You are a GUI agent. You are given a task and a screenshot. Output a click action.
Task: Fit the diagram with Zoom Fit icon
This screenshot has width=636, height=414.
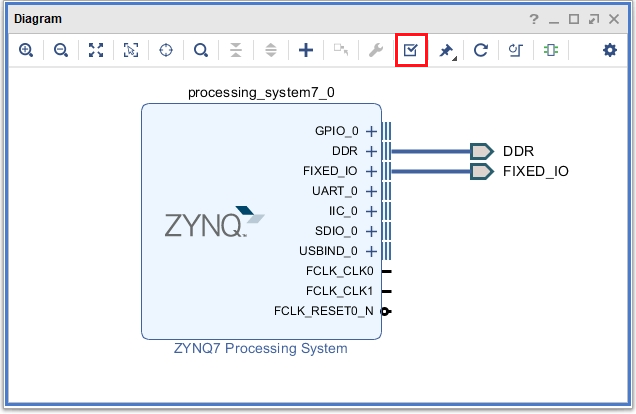[96, 50]
